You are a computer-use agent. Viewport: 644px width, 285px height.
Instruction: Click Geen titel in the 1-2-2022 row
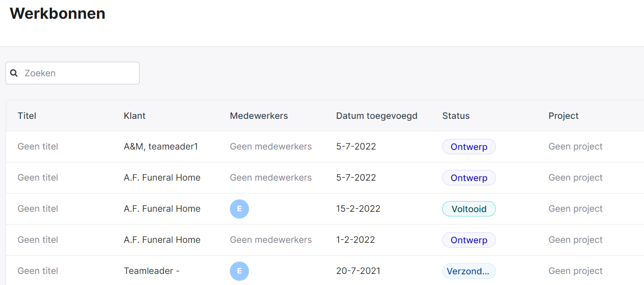tap(38, 240)
